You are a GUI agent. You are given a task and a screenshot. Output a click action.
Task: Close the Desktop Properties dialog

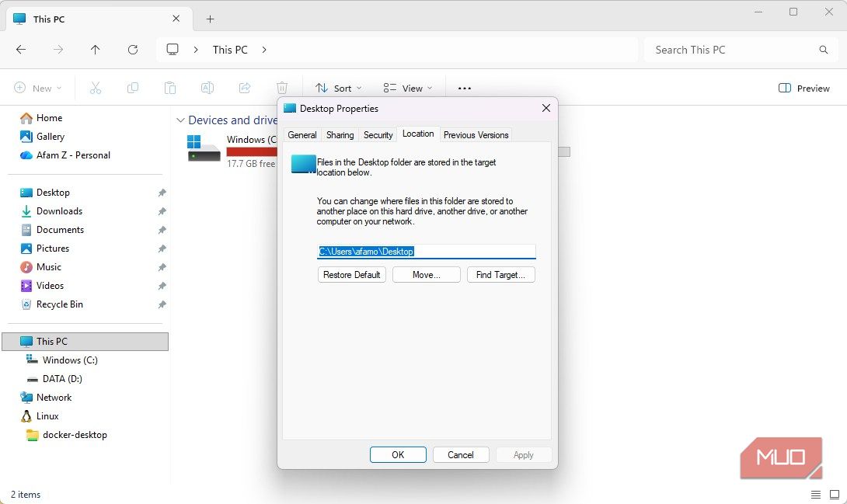pos(546,108)
